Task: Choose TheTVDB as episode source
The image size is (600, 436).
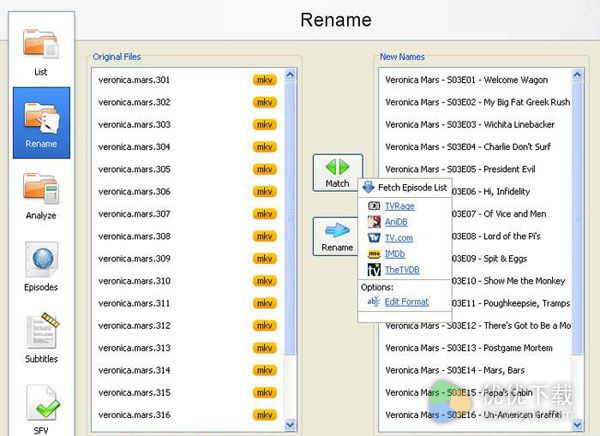Action: [x=402, y=270]
